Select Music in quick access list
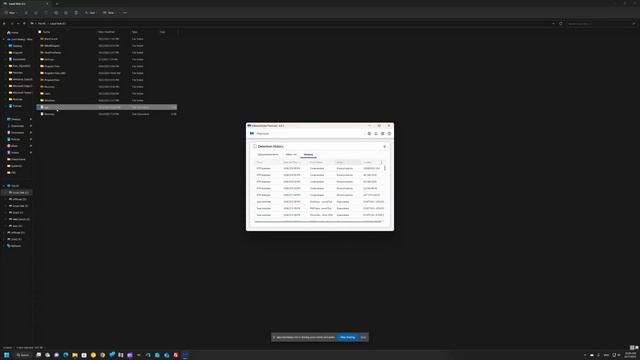640x360 pixels. 14,146
